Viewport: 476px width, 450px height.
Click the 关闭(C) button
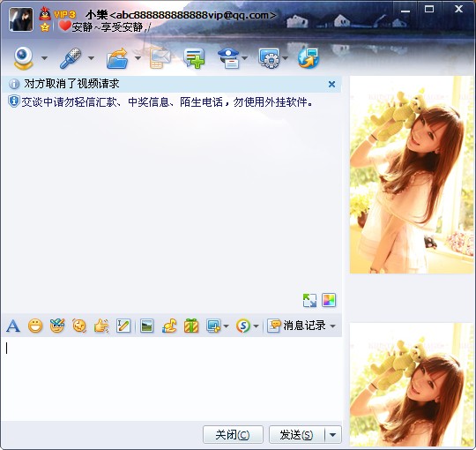pos(233,434)
